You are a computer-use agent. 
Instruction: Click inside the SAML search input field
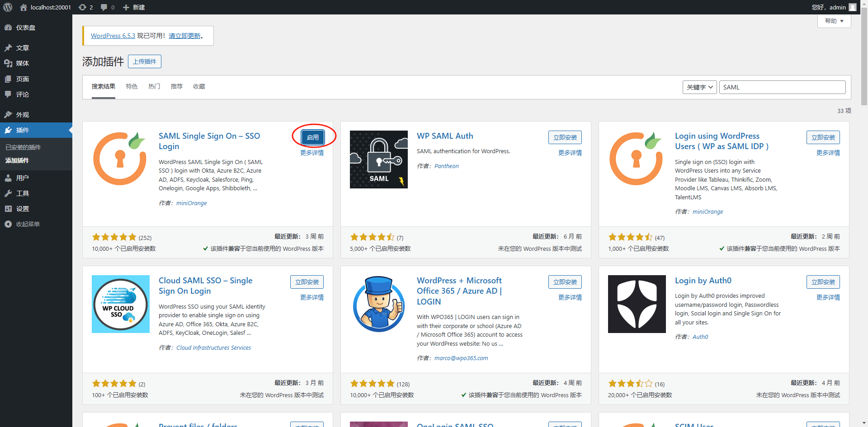(x=782, y=87)
